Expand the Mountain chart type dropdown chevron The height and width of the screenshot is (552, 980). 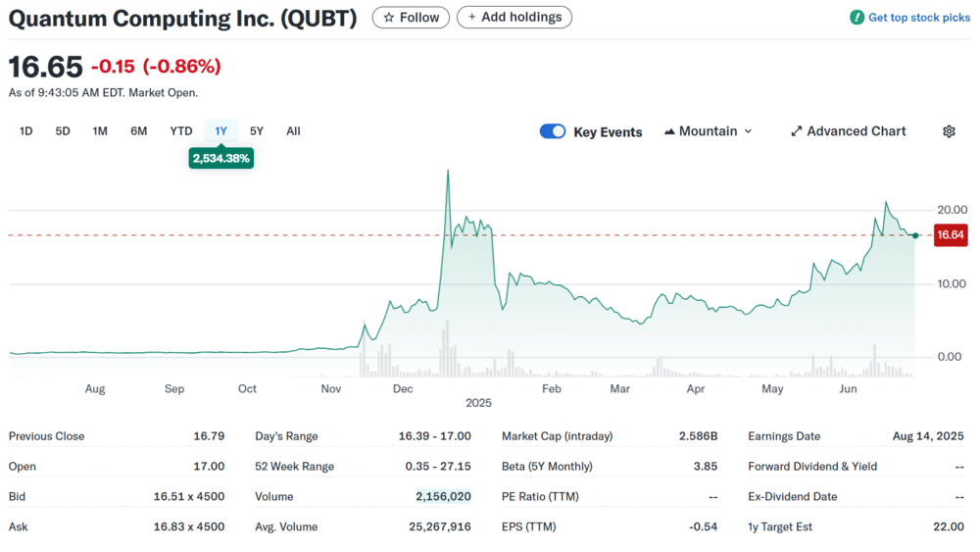click(x=748, y=131)
